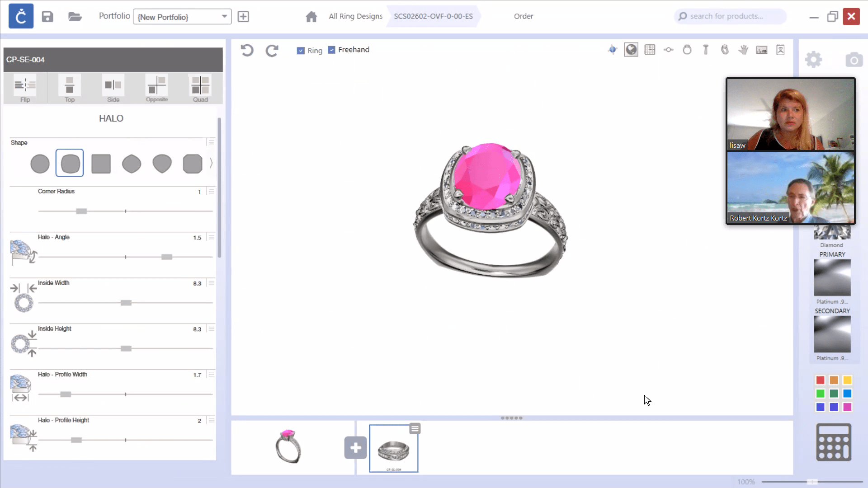
Task: Click the undo arrow icon
Action: 247,50
